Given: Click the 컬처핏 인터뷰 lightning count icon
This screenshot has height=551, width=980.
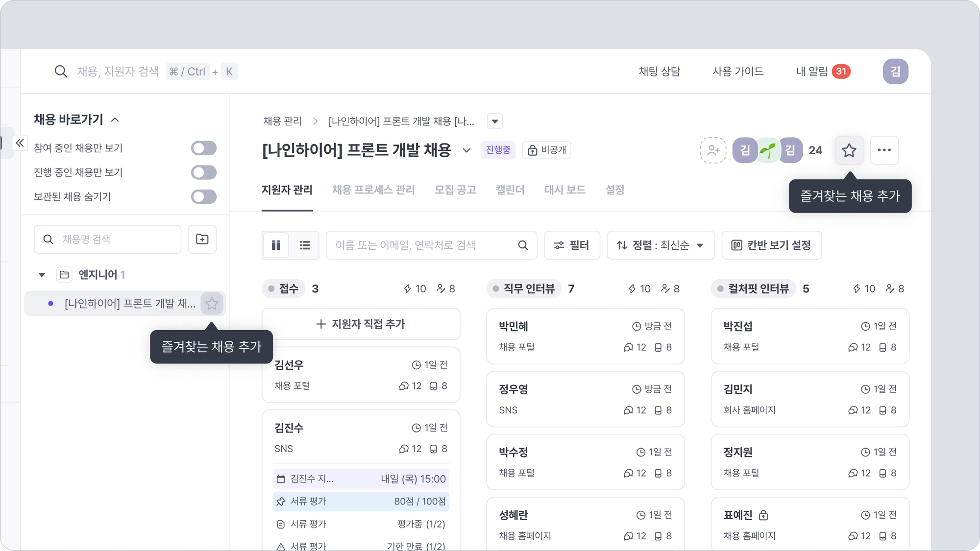Looking at the screenshot, I should pos(857,289).
